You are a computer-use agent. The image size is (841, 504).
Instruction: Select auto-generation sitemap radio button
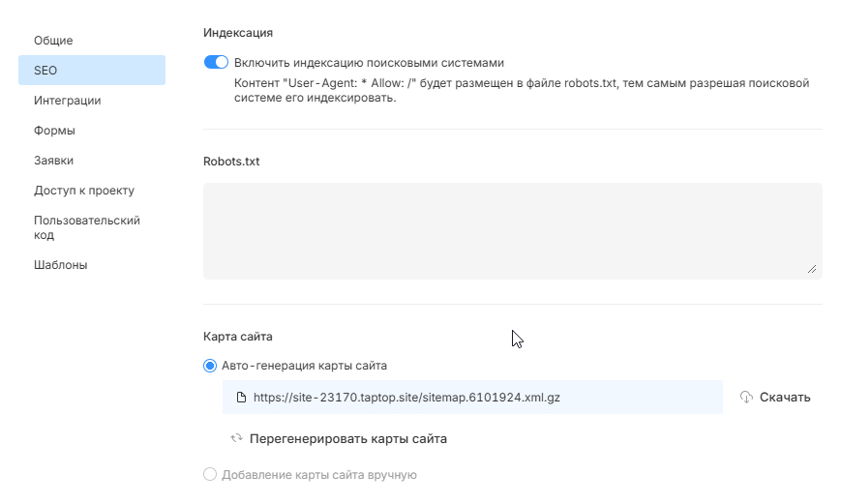coord(210,366)
